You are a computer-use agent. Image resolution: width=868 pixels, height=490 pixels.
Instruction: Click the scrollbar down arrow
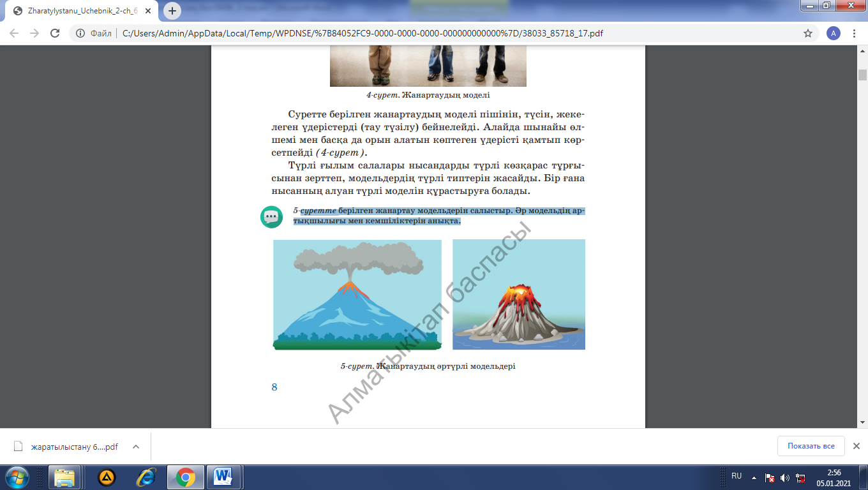click(862, 422)
